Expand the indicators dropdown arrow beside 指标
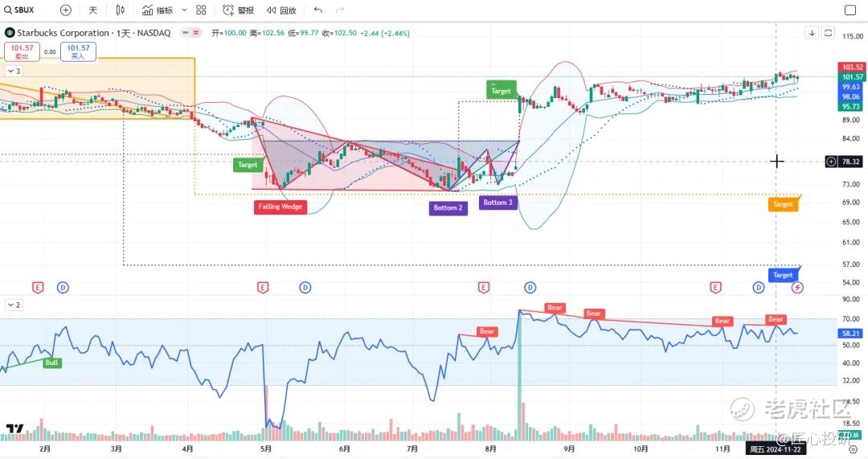868x459 pixels. [x=184, y=10]
